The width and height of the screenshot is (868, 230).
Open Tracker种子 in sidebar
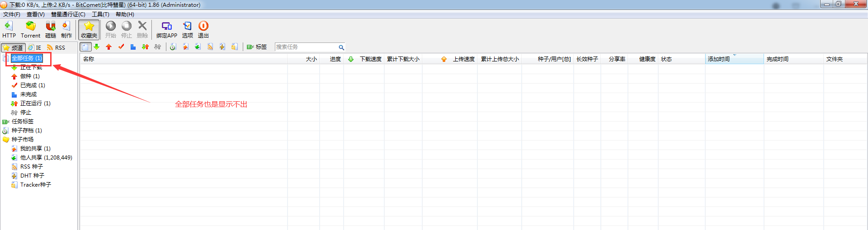click(x=36, y=185)
